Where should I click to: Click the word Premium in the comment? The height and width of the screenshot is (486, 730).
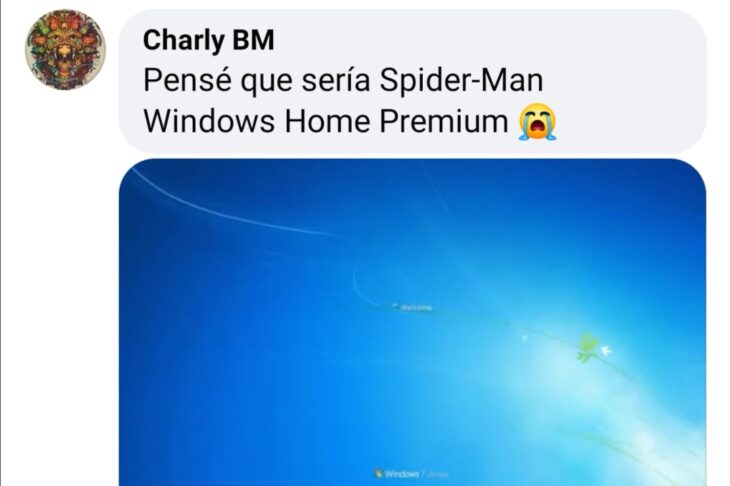click(444, 121)
